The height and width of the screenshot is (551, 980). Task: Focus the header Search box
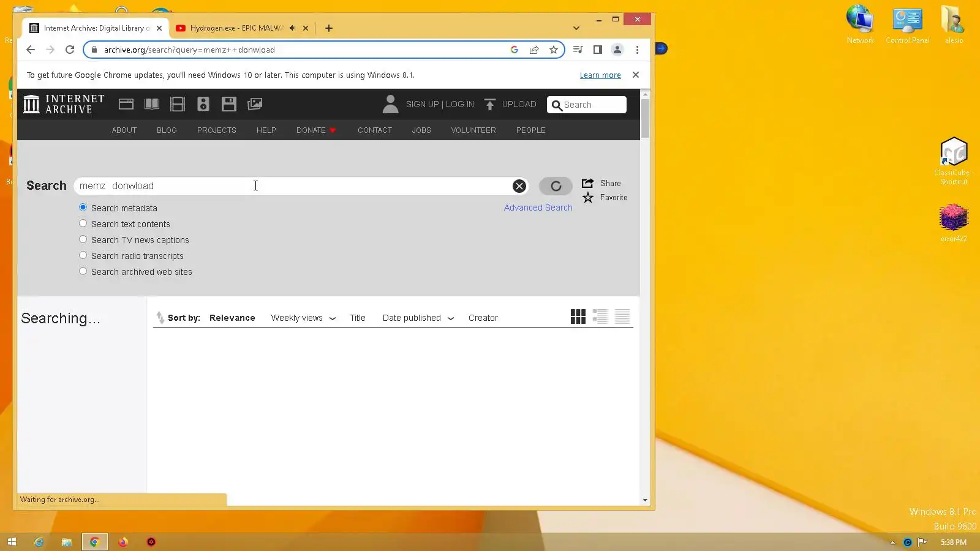tap(587, 105)
